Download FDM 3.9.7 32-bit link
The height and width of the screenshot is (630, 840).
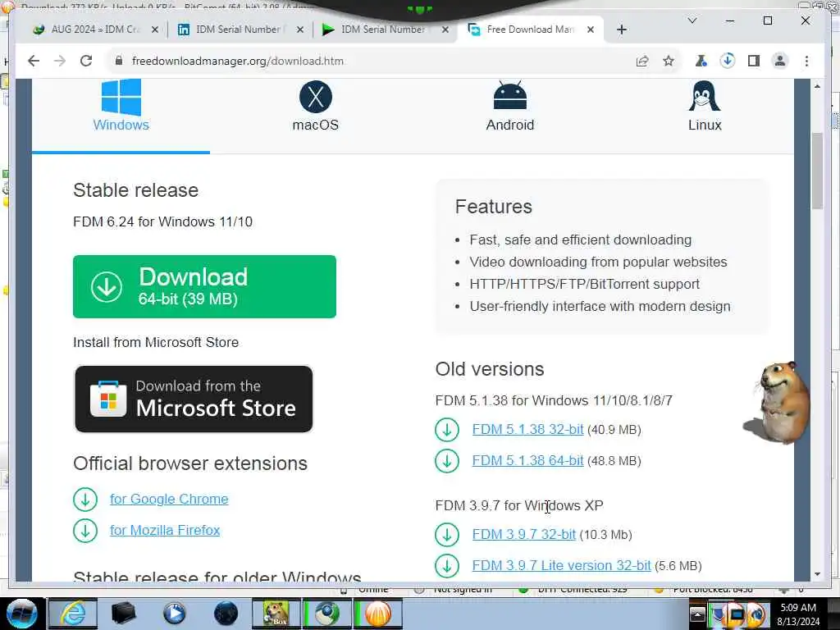pos(524,535)
